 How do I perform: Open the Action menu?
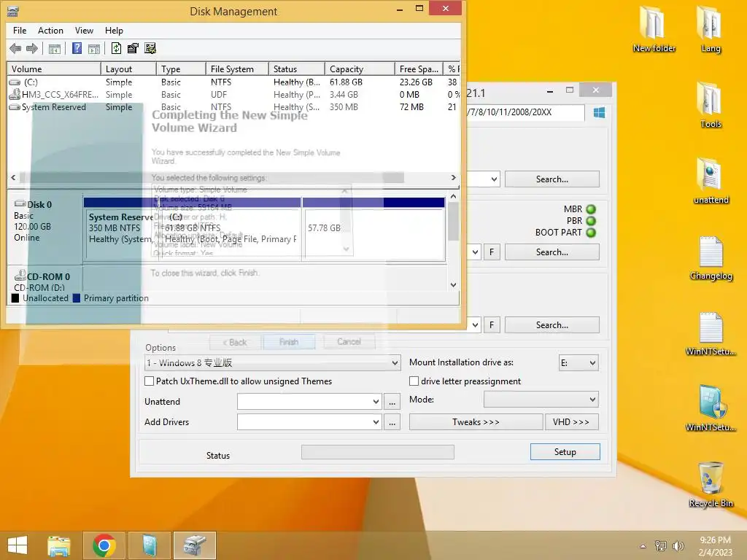[50, 31]
